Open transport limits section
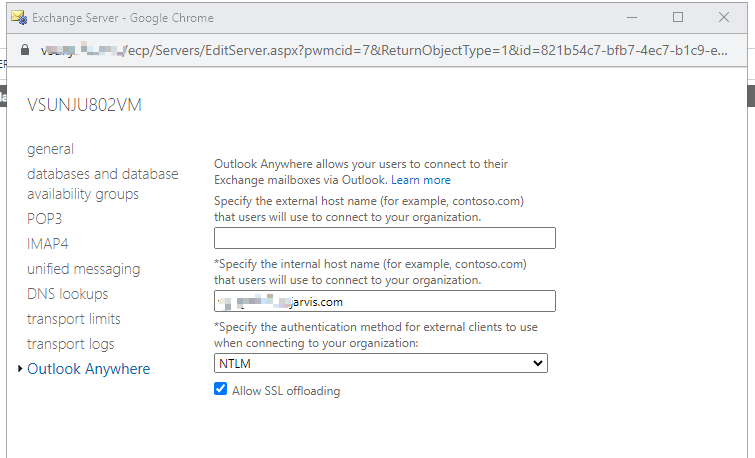Image resolution: width=755 pixels, height=458 pixels. coord(74,319)
